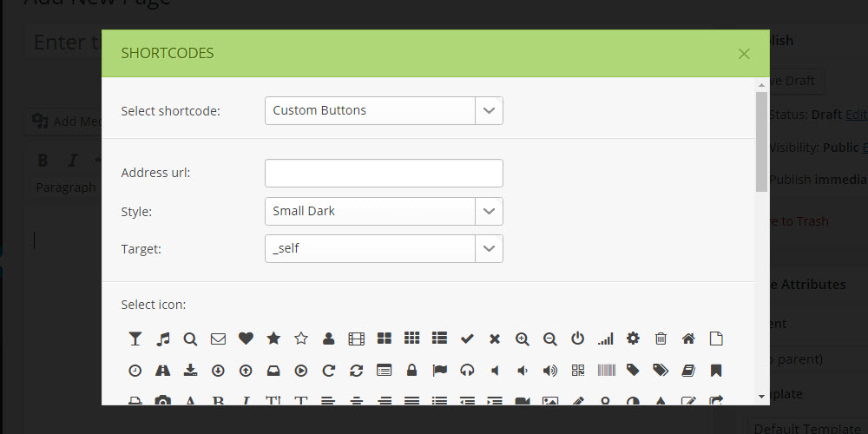Select the bookmark icon
Image resolution: width=868 pixels, height=434 pixels.
(716, 371)
